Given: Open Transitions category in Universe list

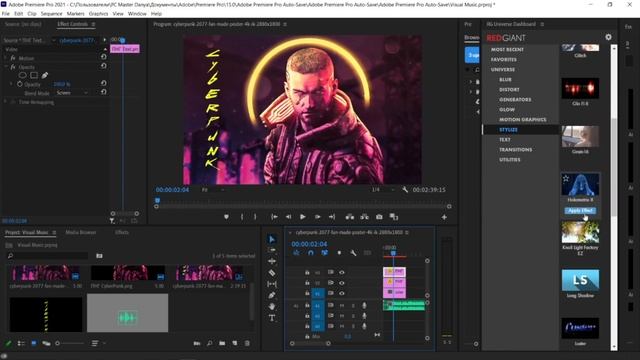Looking at the screenshot, I should coord(516,149).
